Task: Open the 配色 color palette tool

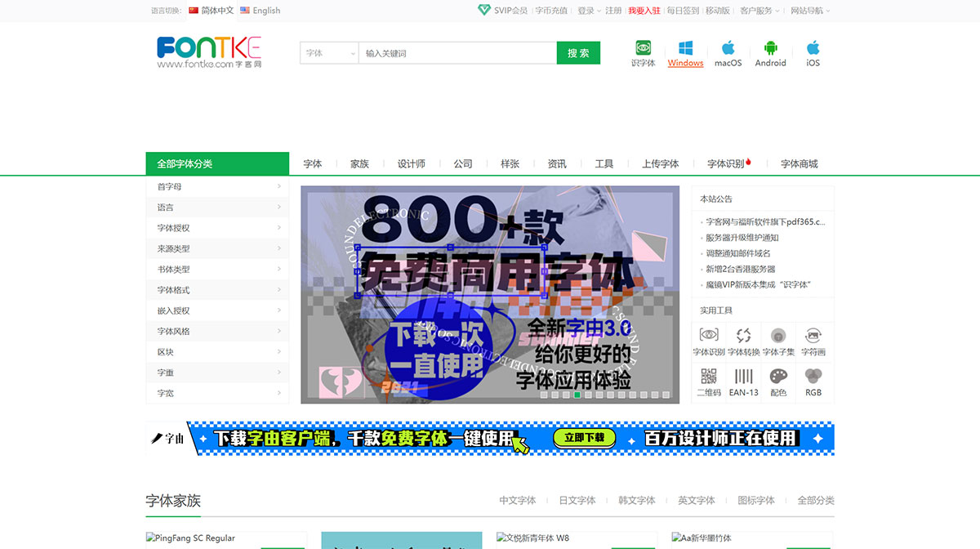Action: pos(777,381)
